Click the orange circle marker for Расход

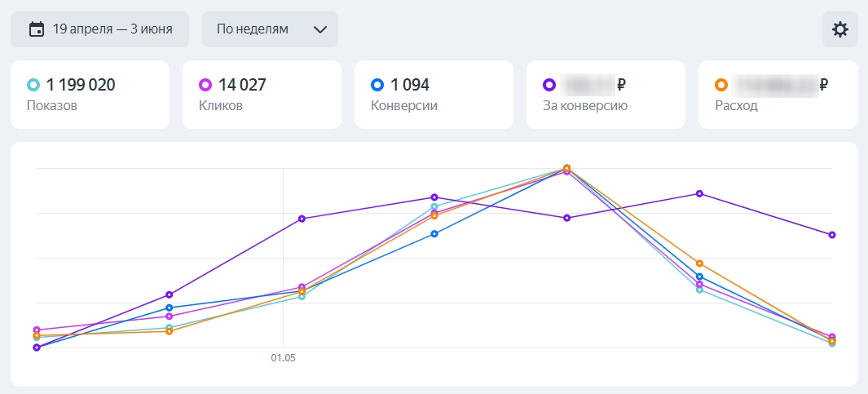721,85
